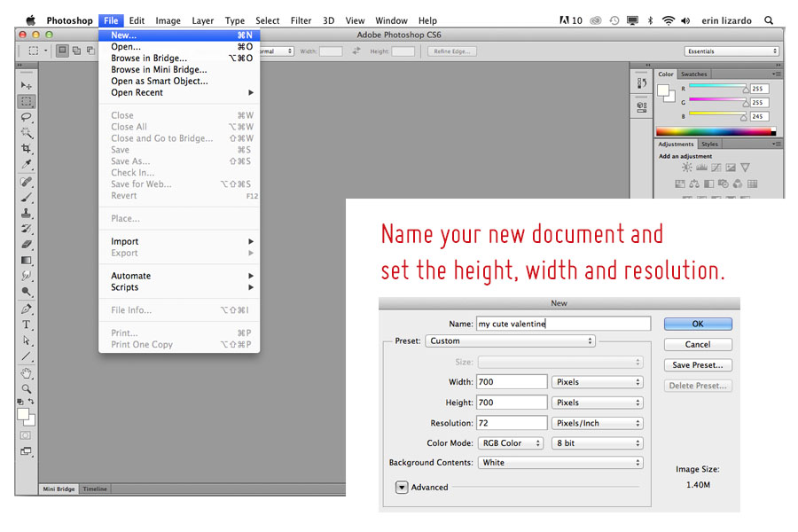798x532 pixels.
Task: Select the History Brush tool
Action: click(26, 229)
